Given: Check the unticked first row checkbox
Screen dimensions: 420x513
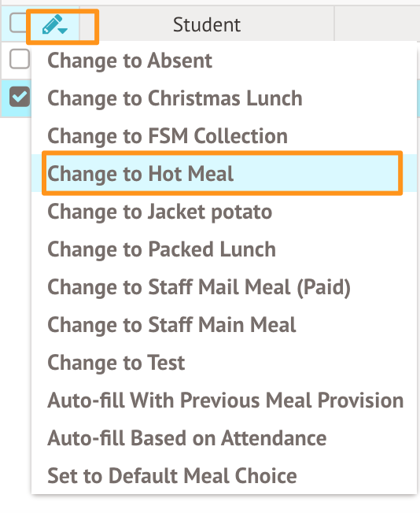Looking at the screenshot, I should click(20, 59).
